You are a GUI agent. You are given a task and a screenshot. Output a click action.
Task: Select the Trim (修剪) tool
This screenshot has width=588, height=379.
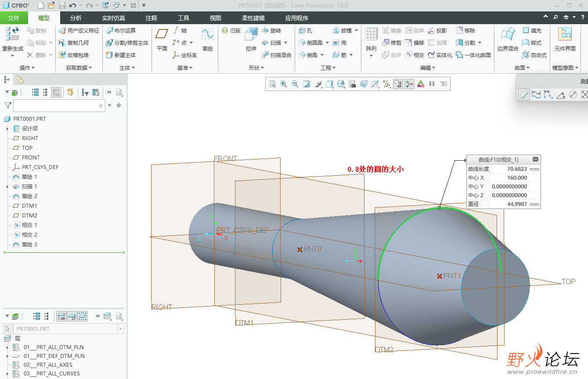click(392, 43)
